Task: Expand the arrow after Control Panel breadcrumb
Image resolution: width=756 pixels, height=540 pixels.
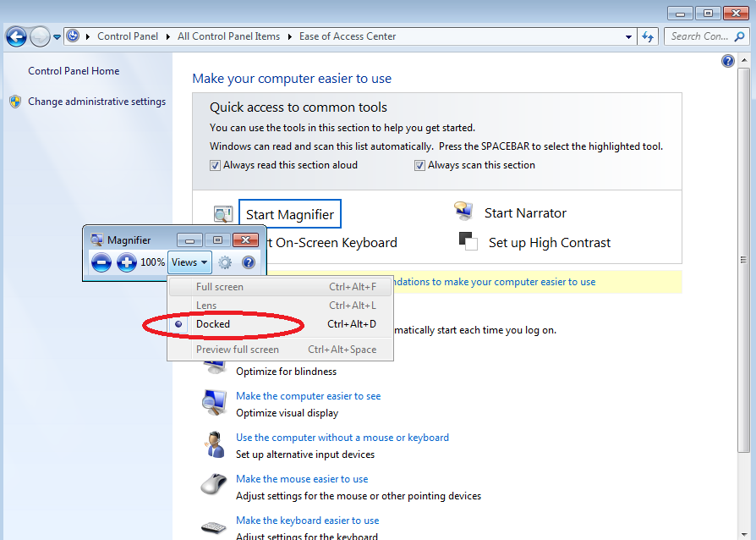Action: click(x=167, y=36)
